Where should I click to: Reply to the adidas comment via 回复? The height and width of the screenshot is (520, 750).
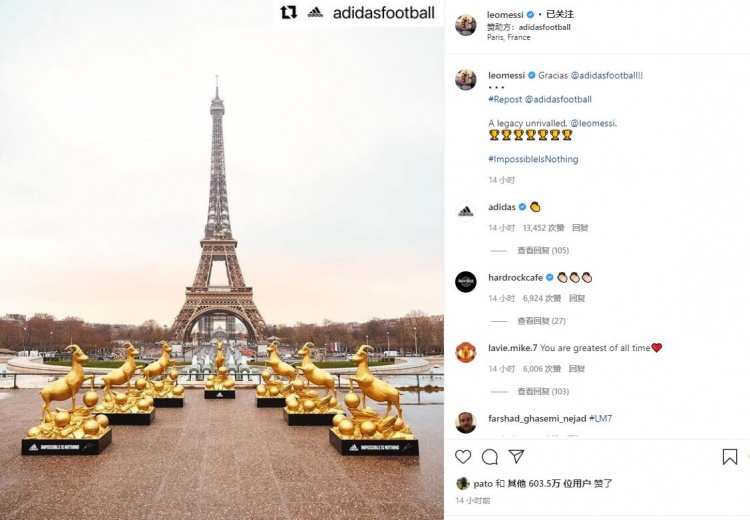[x=580, y=228]
